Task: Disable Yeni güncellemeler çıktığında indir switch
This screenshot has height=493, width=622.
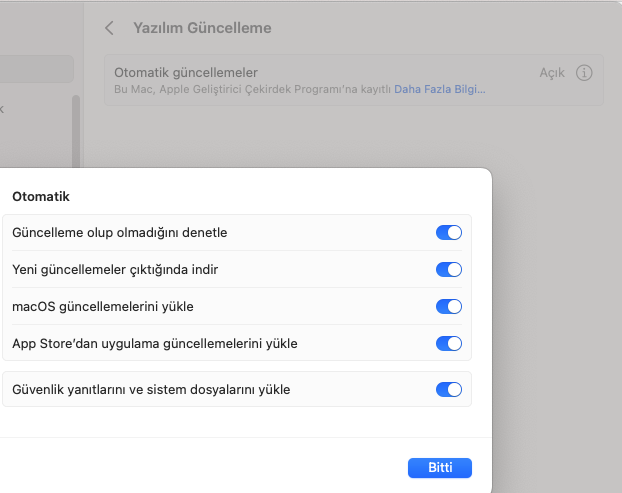Action: point(448,270)
